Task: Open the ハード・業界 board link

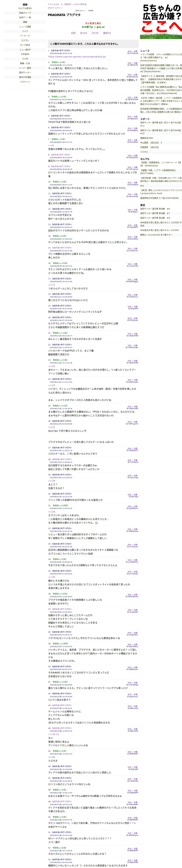Action: [25, 68]
